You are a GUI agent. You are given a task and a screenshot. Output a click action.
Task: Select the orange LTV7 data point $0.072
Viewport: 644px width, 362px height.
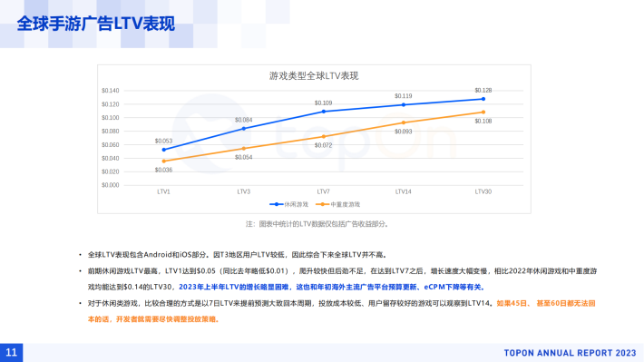[324, 136]
